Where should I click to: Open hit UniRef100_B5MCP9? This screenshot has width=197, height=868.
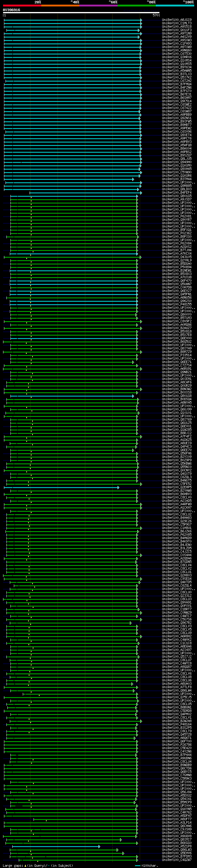[177, 802]
